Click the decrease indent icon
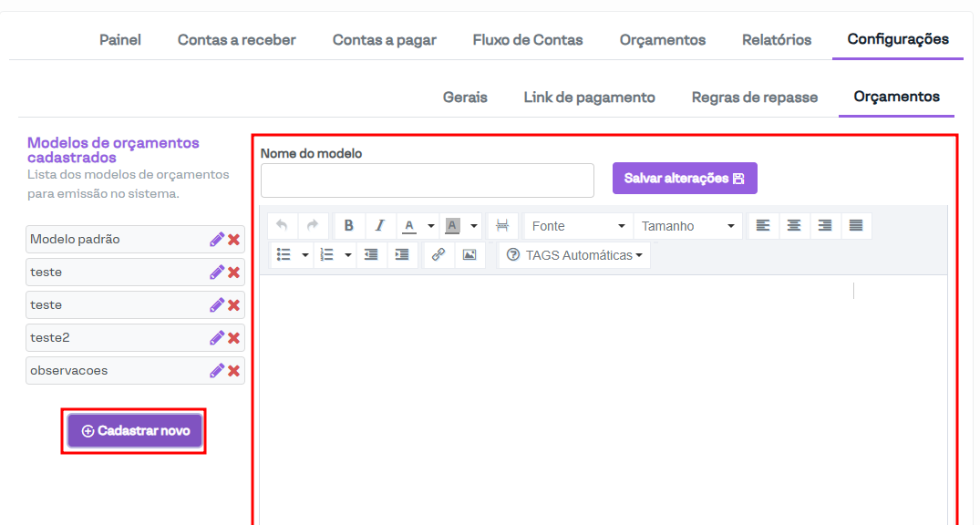980x525 pixels. pos(371,255)
